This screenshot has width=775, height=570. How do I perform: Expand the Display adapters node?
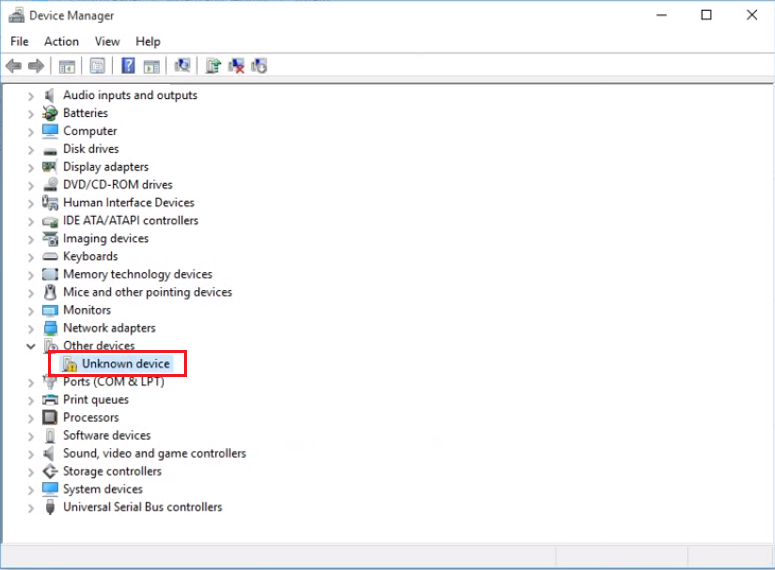[31, 168]
